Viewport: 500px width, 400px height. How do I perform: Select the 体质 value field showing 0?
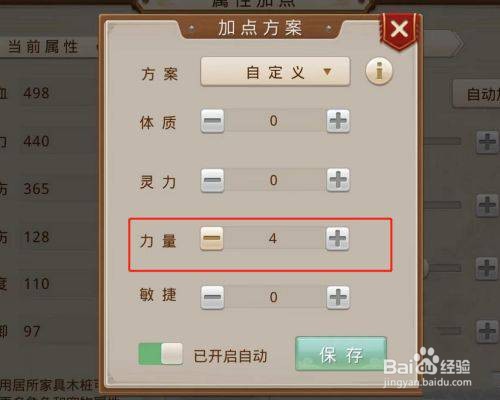click(x=275, y=121)
